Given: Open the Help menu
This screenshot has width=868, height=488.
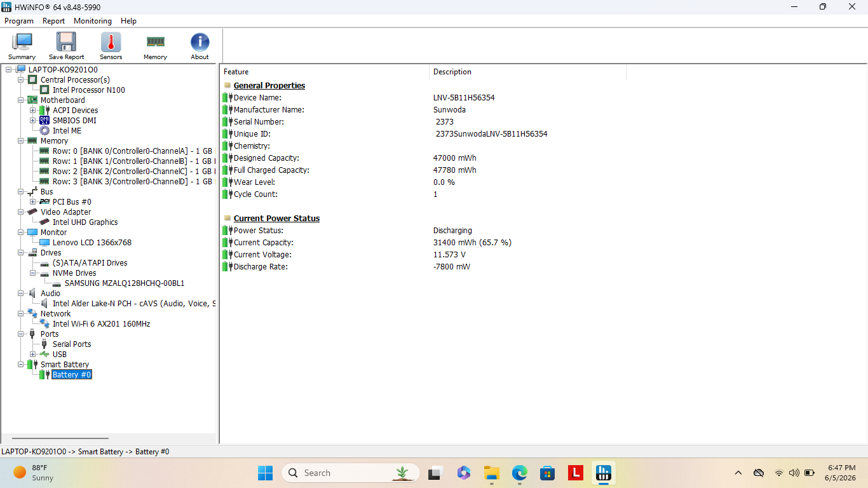Looking at the screenshot, I should (128, 21).
